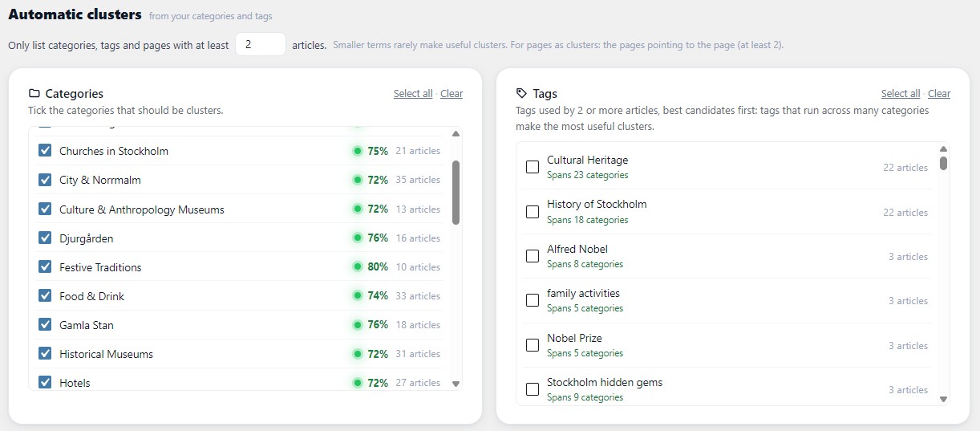Tick the Cultural Heritage tag
The width and height of the screenshot is (980, 431).
533,167
